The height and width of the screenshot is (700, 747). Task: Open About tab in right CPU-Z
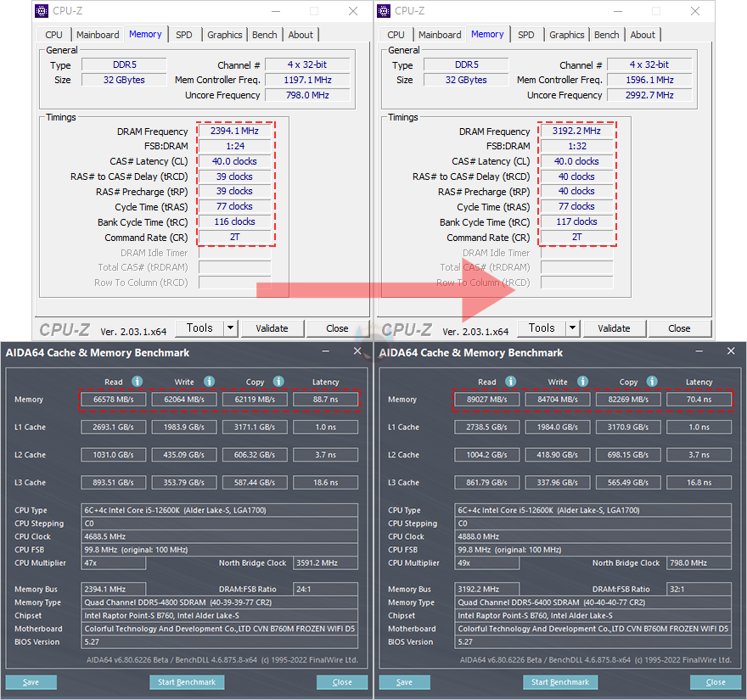point(643,35)
